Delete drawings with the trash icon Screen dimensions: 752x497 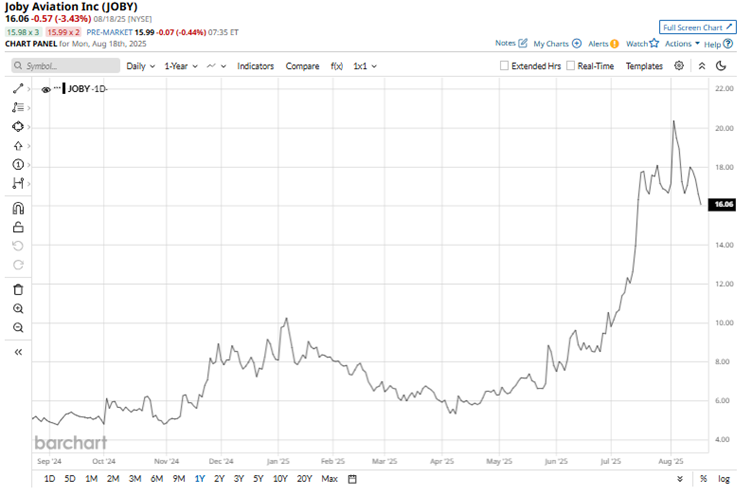click(x=18, y=290)
